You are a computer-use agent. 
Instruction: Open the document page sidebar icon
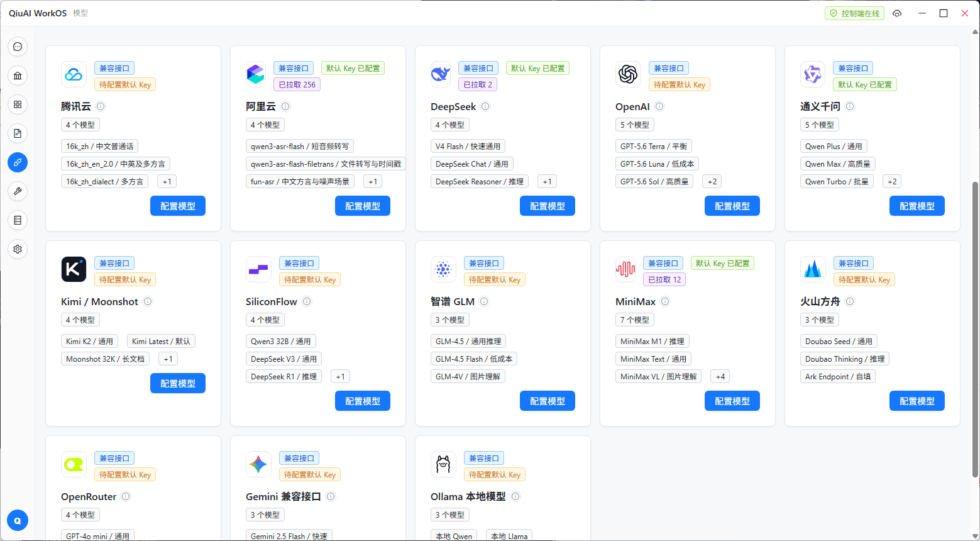click(18, 133)
